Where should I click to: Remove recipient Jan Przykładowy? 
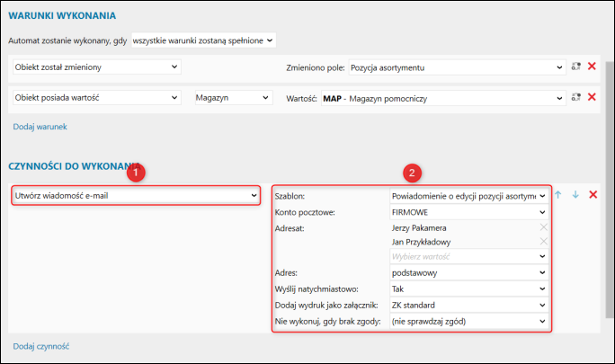[x=542, y=242]
